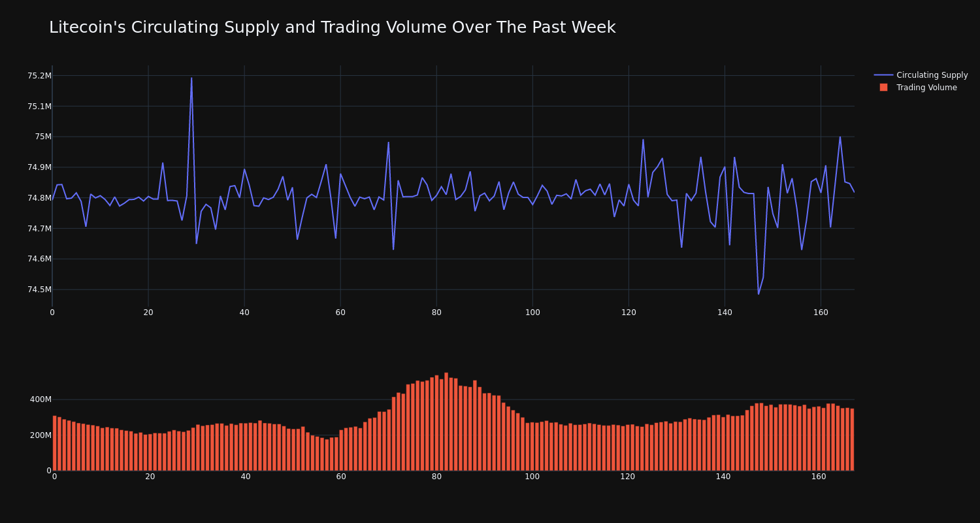Click the 74.8M y-axis label
Screen dimensions: 980x523
39,198
